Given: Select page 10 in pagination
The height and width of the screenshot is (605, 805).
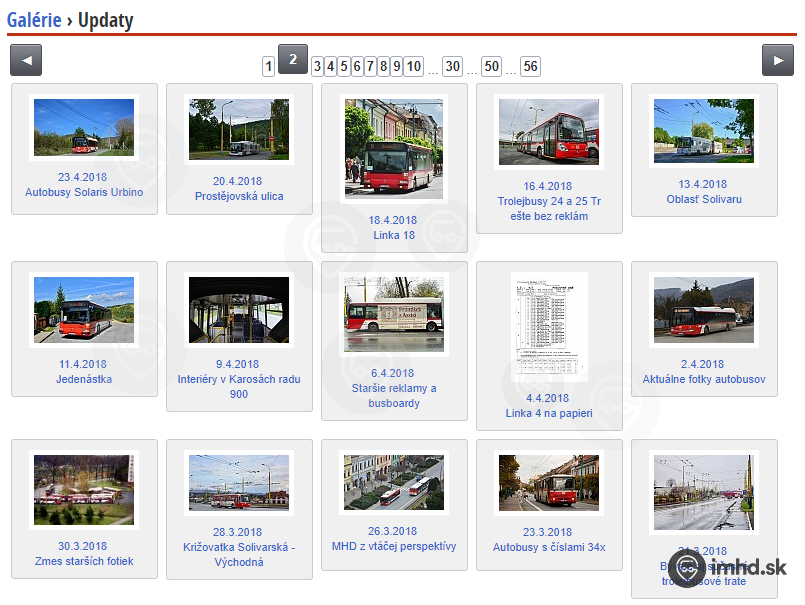Looking at the screenshot, I should [413, 67].
